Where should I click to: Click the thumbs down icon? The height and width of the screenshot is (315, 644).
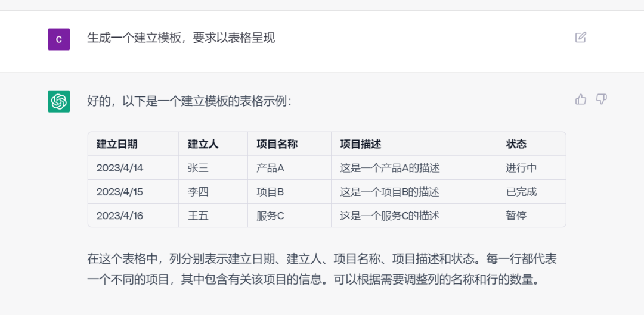point(602,99)
